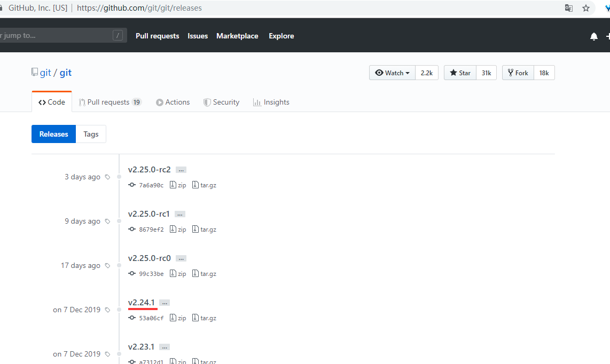This screenshot has width=610, height=364.
Task: Click the browser translate page icon
Action: point(569,8)
